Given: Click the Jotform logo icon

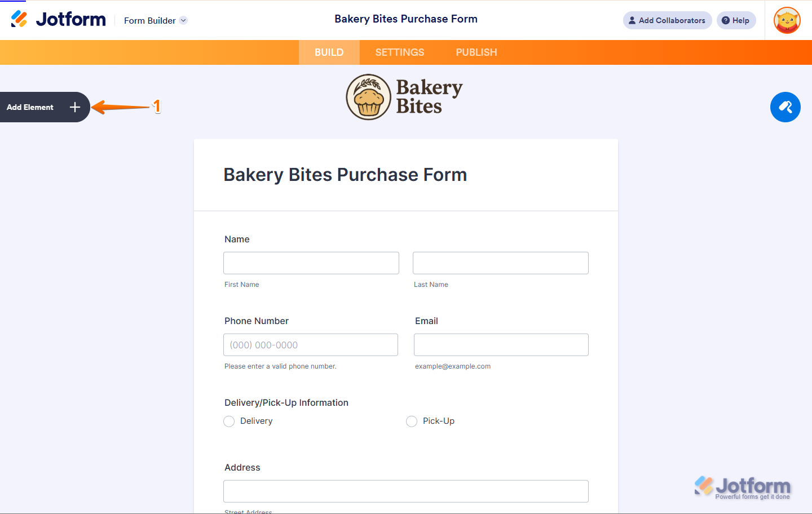Looking at the screenshot, I should [x=19, y=19].
